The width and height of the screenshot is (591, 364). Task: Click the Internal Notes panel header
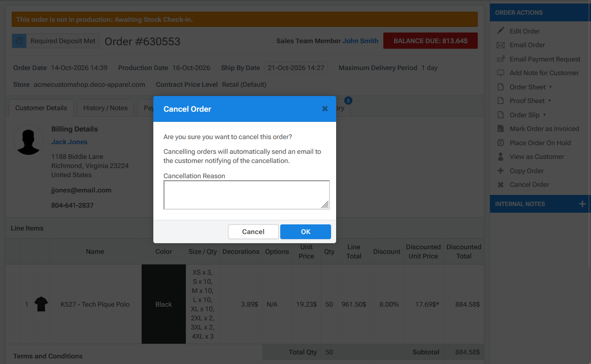pyautogui.click(x=540, y=204)
